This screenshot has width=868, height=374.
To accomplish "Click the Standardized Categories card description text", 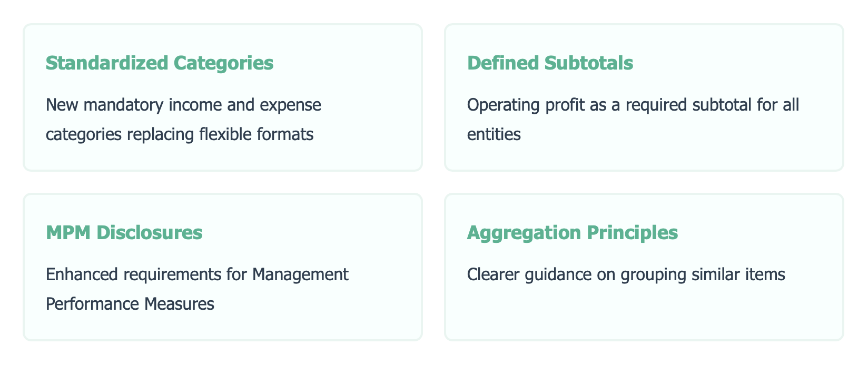I will point(183,120).
